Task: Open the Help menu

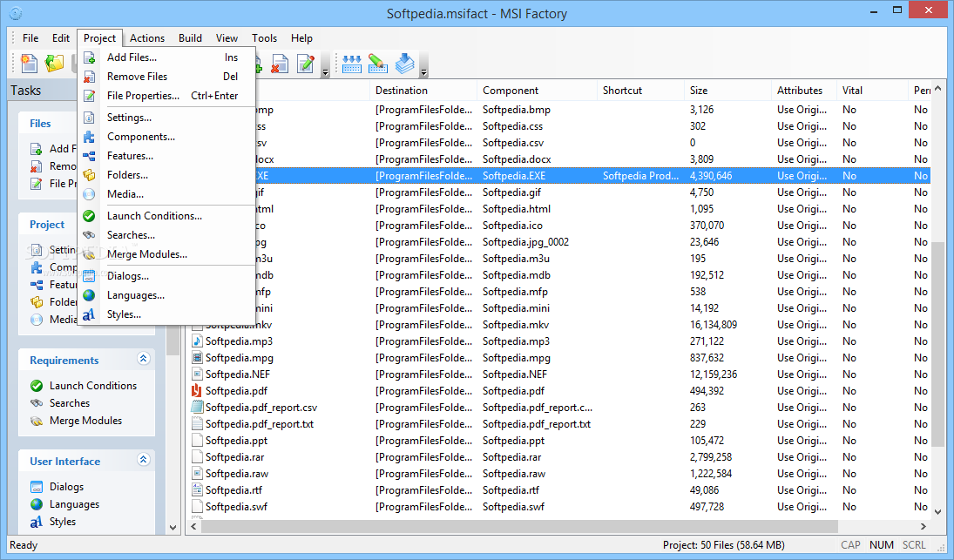Action: tap(301, 37)
